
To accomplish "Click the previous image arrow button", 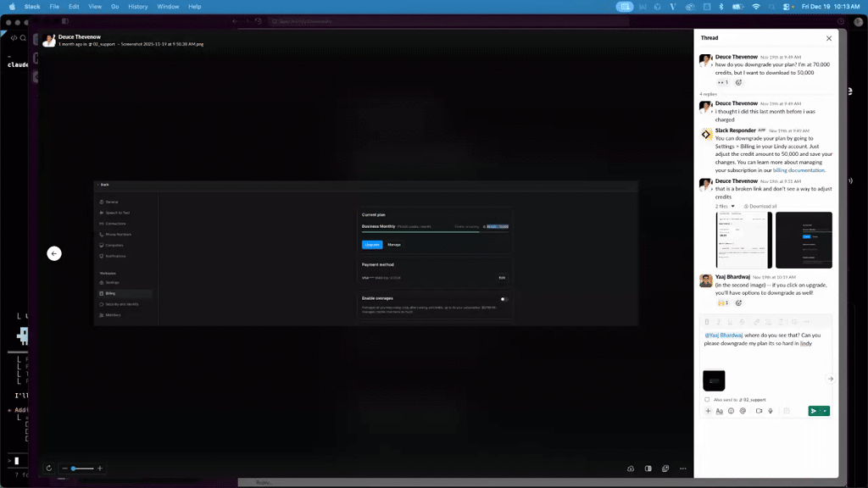I will point(54,253).
